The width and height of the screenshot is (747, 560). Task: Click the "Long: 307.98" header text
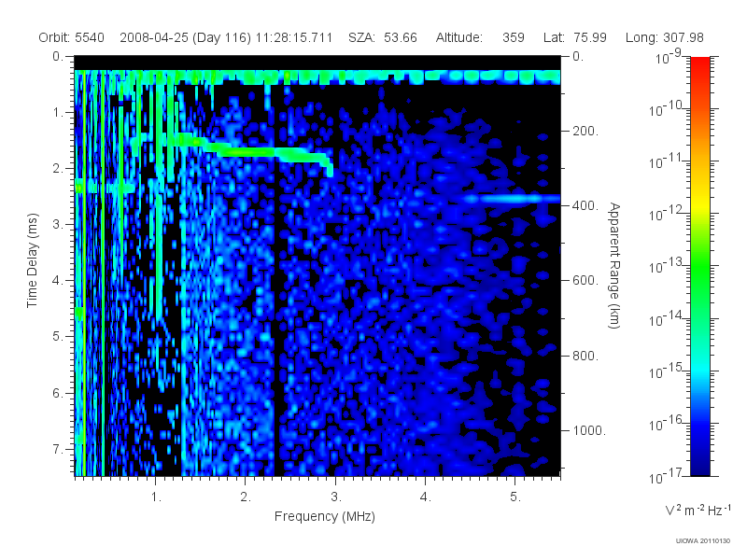tap(665, 37)
